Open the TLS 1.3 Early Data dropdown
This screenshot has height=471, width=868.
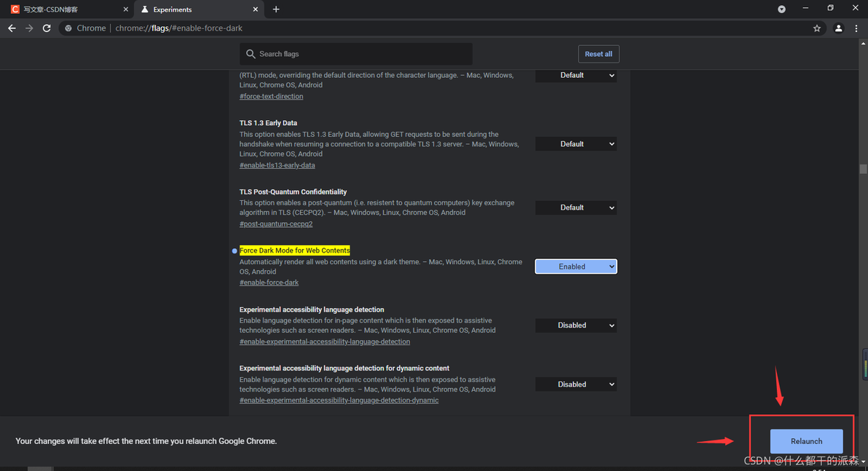pos(576,144)
